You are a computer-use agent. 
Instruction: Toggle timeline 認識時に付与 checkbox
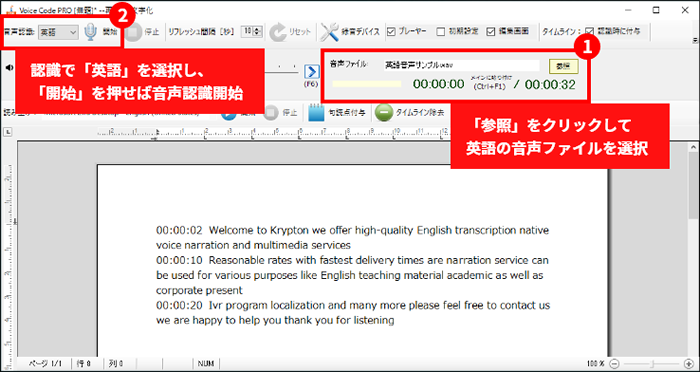[590, 31]
